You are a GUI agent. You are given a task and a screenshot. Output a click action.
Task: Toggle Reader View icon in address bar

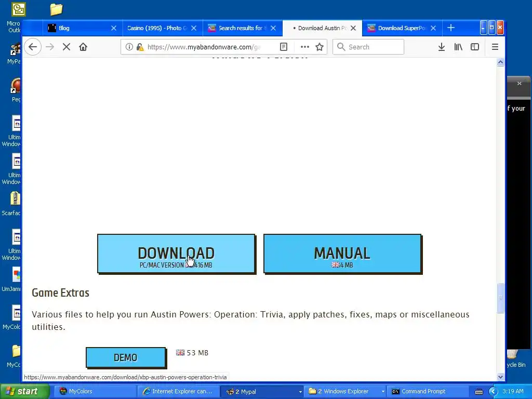[284, 47]
